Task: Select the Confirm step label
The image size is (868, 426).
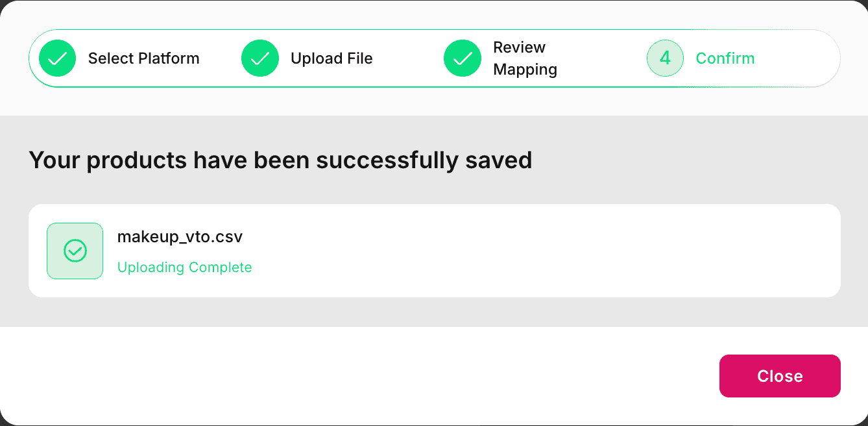Action: 725,58
